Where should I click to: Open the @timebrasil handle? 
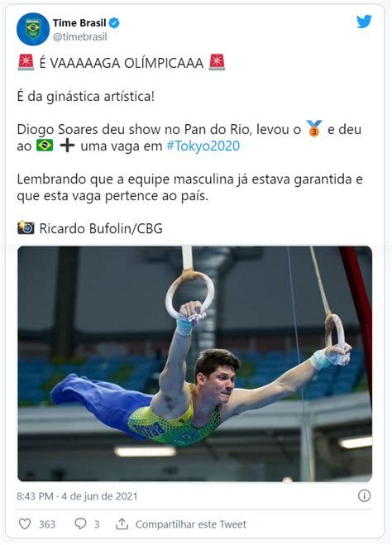click(80, 37)
